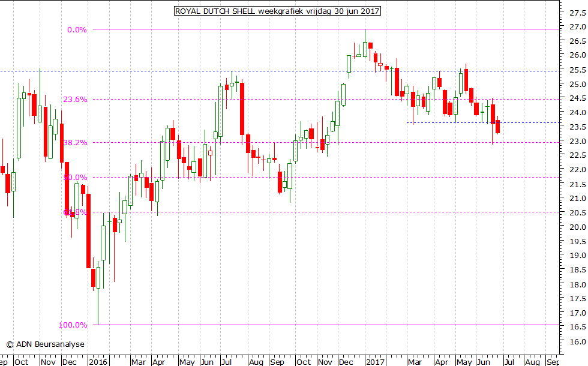The image size is (588, 366).
Task: Click the 17.5 price axis value
Action: pos(577,299)
